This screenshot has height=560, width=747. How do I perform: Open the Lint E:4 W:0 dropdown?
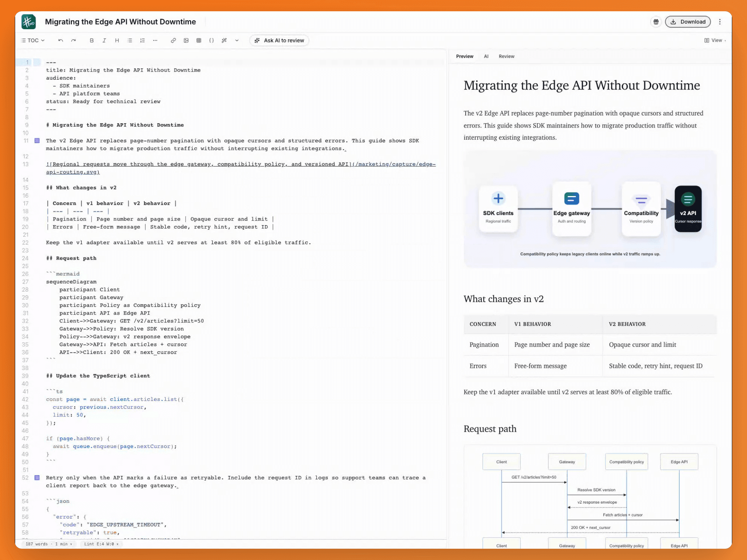(x=101, y=544)
